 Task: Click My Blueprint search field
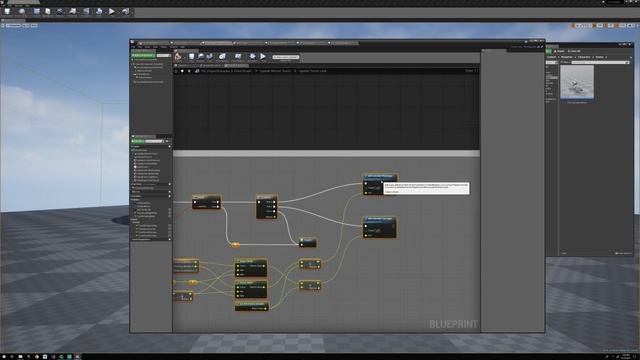click(154, 141)
